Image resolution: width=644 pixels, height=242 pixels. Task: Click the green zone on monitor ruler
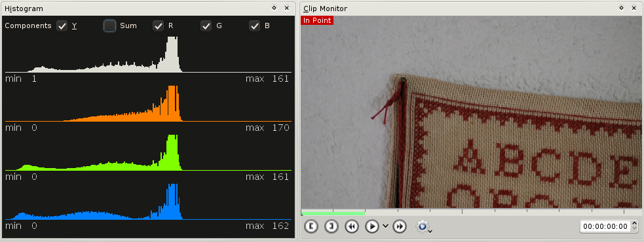click(x=333, y=213)
